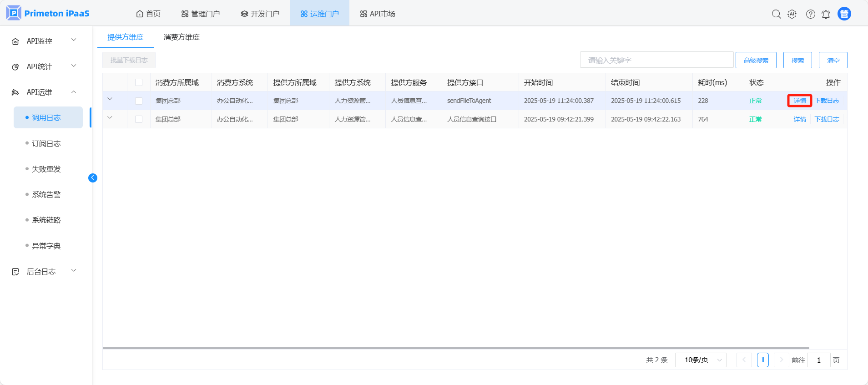
Task: Switch to the 消费方维度 tab
Action: [182, 37]
